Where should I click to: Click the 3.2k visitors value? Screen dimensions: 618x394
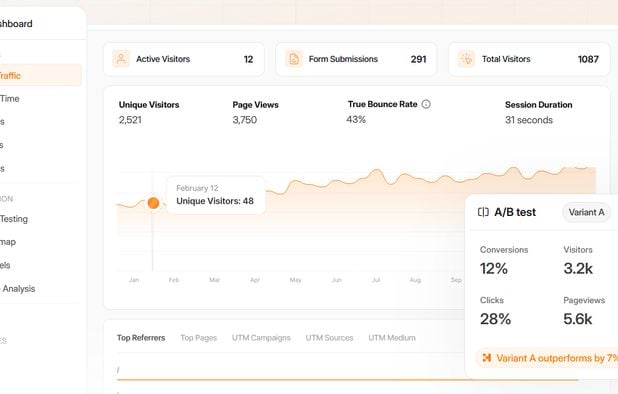(578, 269)
